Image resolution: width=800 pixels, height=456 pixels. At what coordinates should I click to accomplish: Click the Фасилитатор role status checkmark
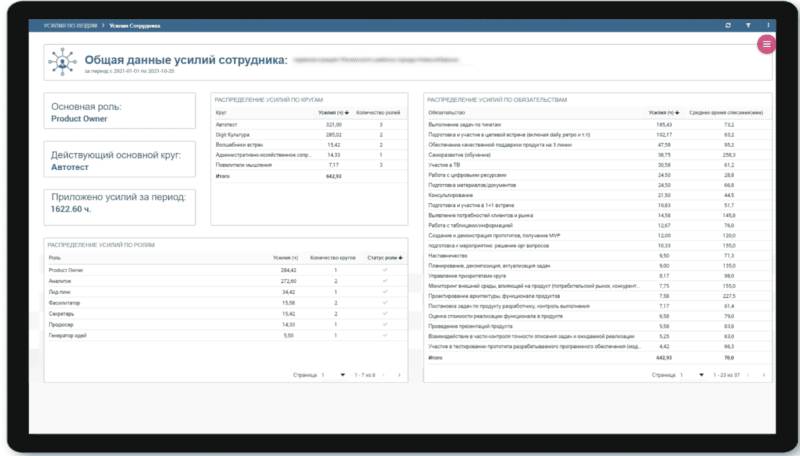tap(384, 302)
